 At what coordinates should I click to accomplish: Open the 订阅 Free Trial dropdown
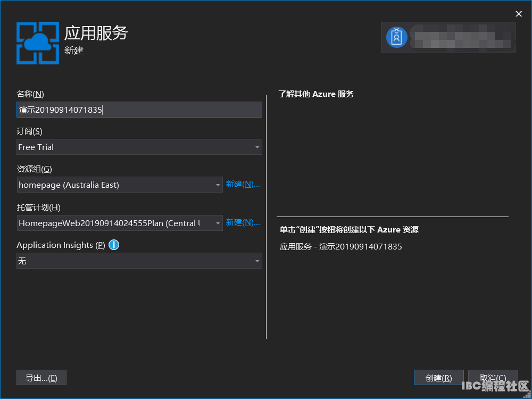coord(139,147)
